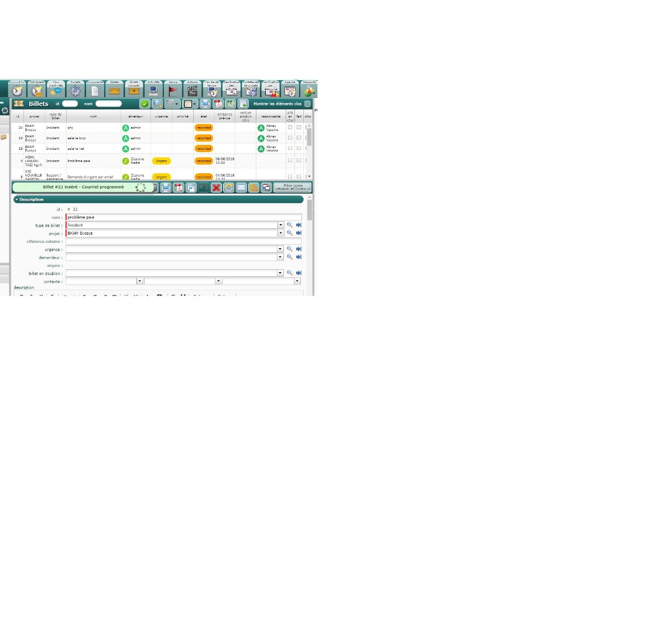Viewport: 672px width, 632px height.
Task: Search urgence list with magnifier
Action: 290,249
